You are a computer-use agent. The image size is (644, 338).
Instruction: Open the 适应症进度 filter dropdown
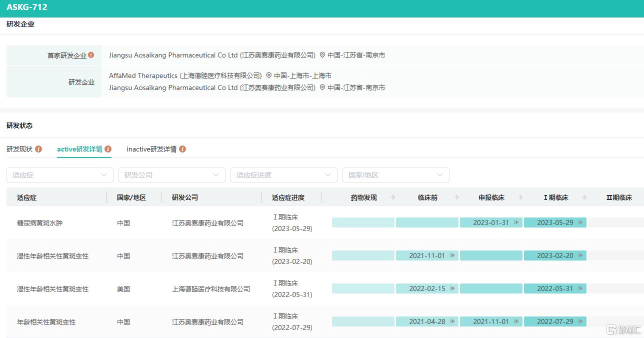[x=284, y=175]
